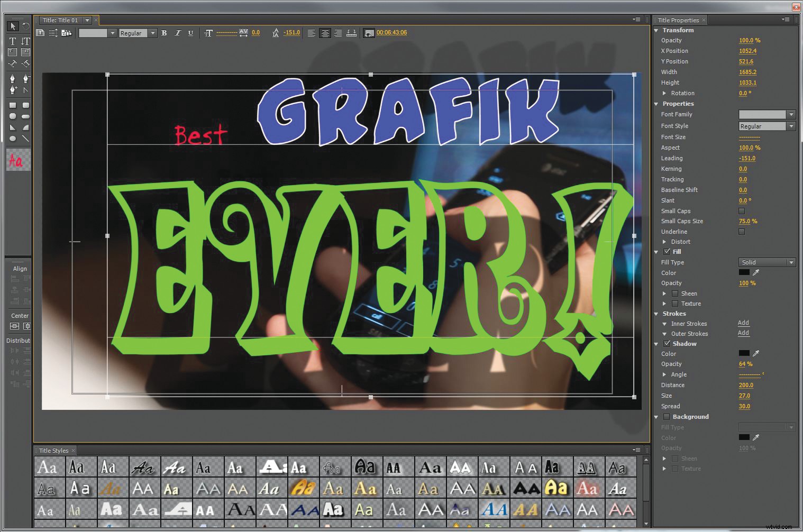Enable the Background checkbox

pyautogui.click(x=667, y=417)
